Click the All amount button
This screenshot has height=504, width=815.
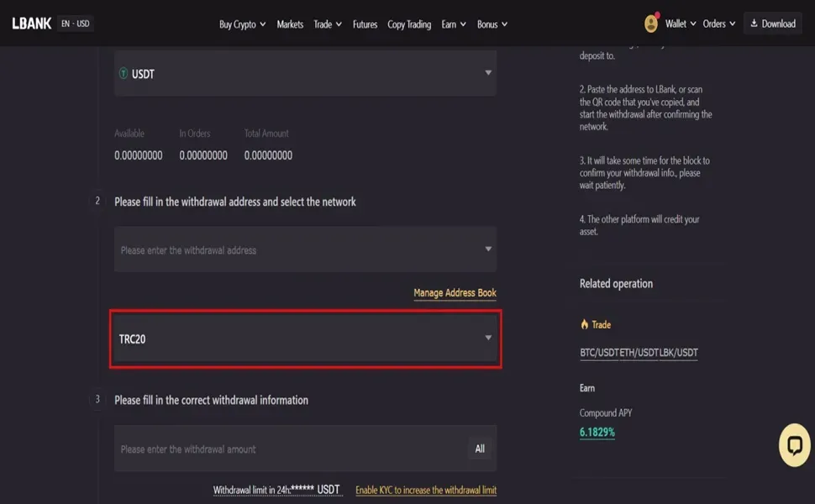tap(480, 449)
